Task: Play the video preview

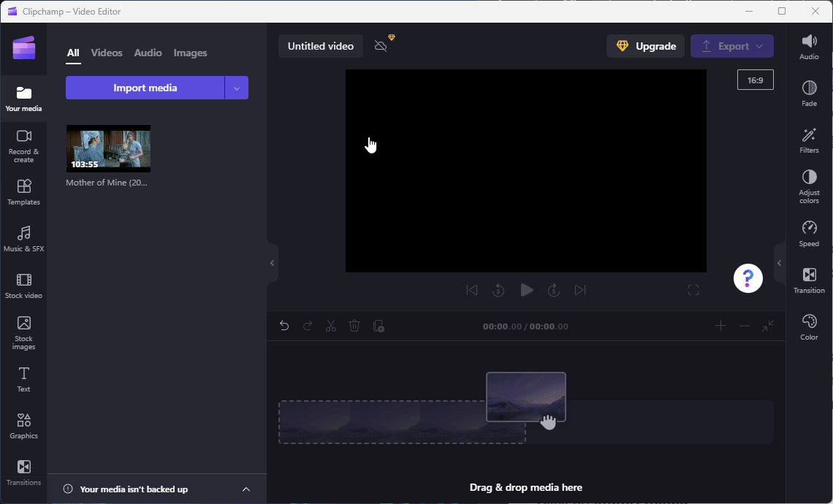Action: pos(526,289)
